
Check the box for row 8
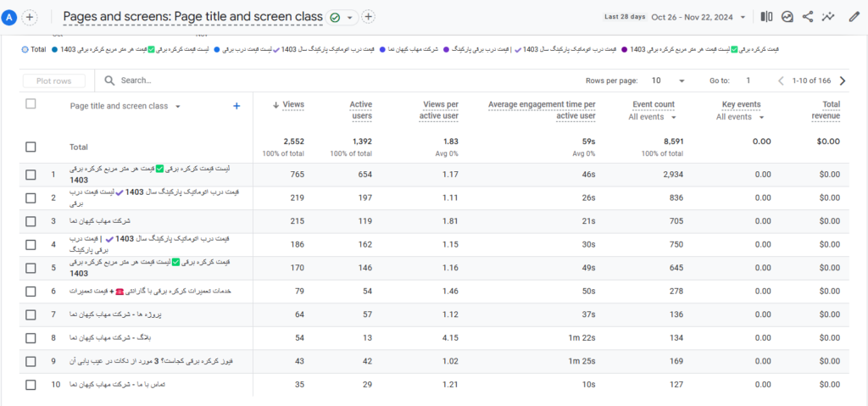pos(31,338)
